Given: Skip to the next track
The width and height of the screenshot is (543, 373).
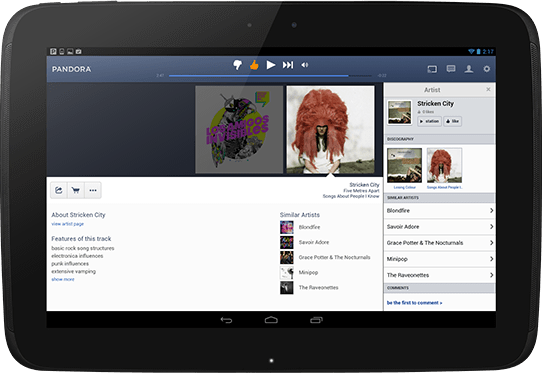Looking at the screenshot, I should [288, 65].
